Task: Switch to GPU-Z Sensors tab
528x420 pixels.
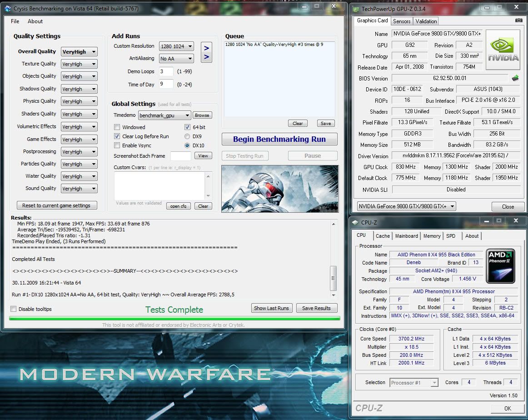Action: point(402,21)
